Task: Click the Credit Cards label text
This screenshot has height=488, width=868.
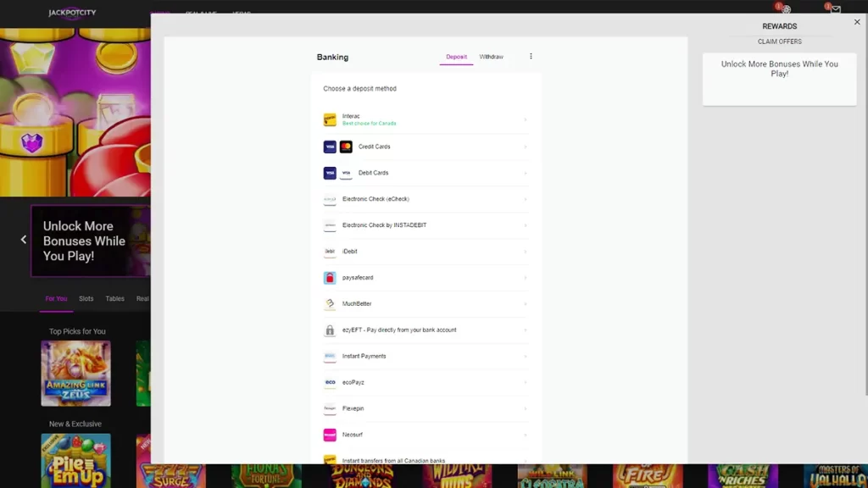Action: [x=374, y=147]
